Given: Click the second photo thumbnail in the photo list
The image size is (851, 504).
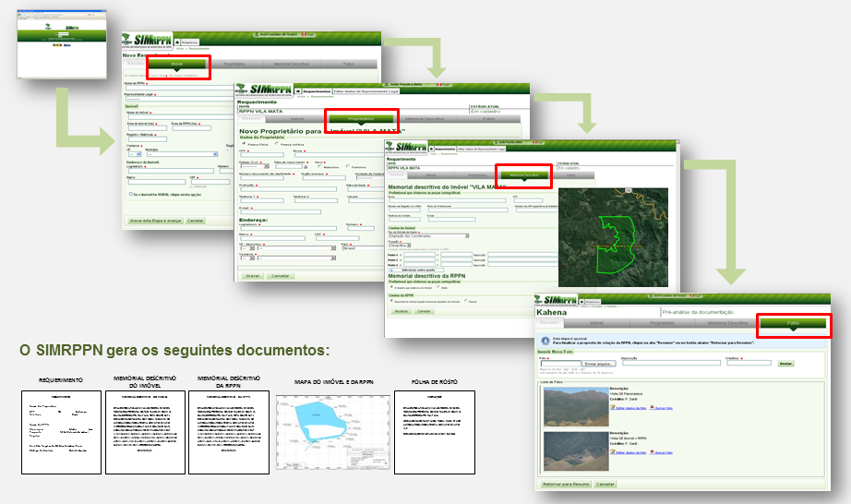Looking at the screenshot, I should point(574,450).
